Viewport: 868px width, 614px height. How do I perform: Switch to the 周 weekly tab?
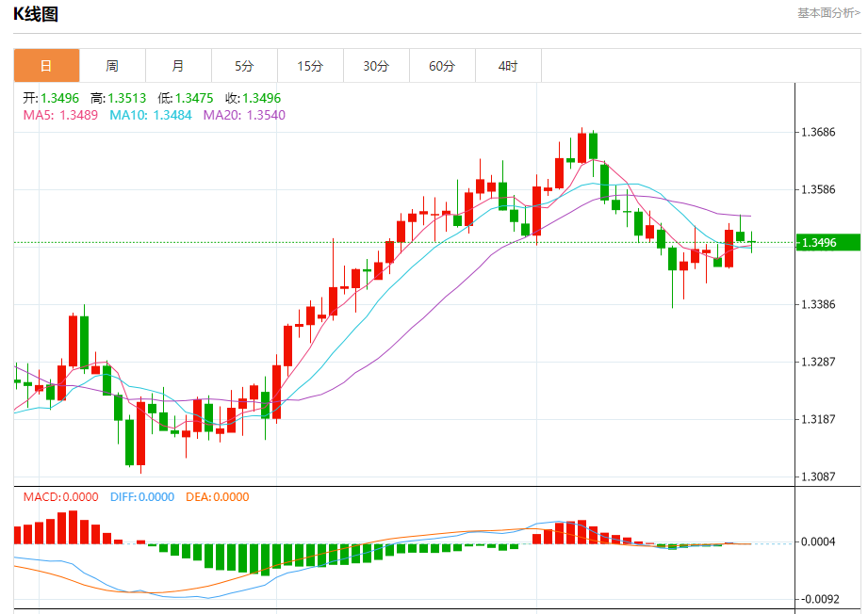pos(112,66)
